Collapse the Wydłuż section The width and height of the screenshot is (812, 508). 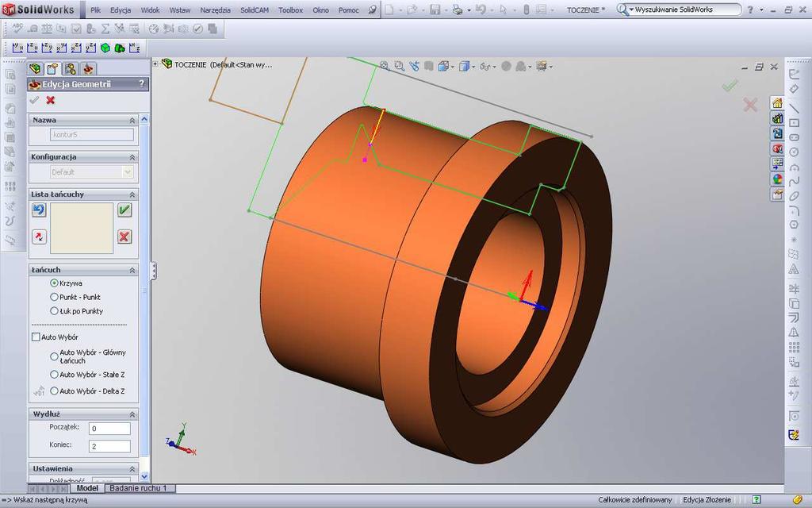(132, 414)
